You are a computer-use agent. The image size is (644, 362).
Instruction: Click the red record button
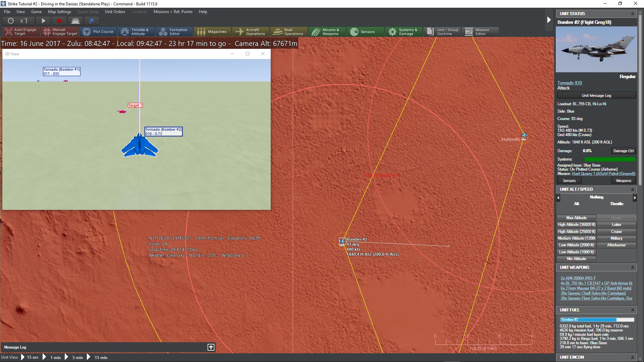[x=59, y=21]
